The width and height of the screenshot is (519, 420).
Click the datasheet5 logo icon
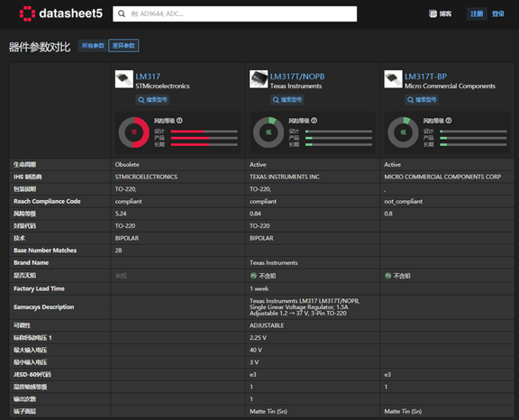click(x=27, y=14)
